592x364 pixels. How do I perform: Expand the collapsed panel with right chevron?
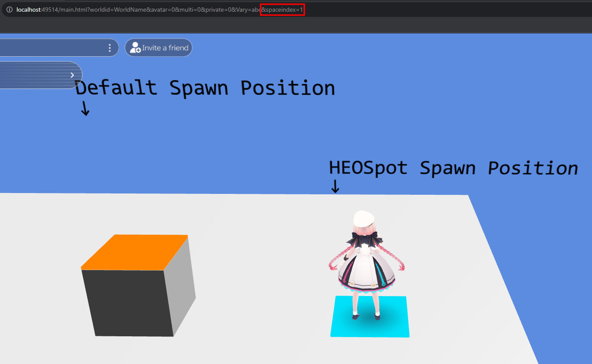pyautogui.click(x=72, y=74)
